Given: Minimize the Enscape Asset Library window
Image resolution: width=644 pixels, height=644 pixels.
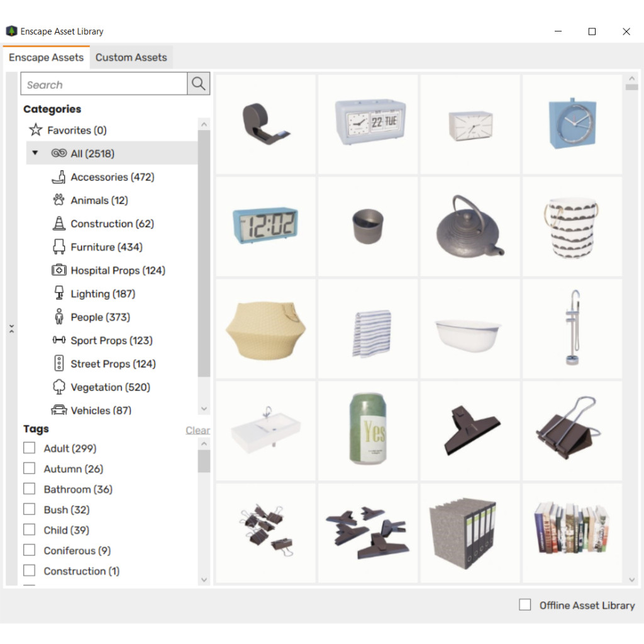Looking at the screenshot, I should pos(558,31).
